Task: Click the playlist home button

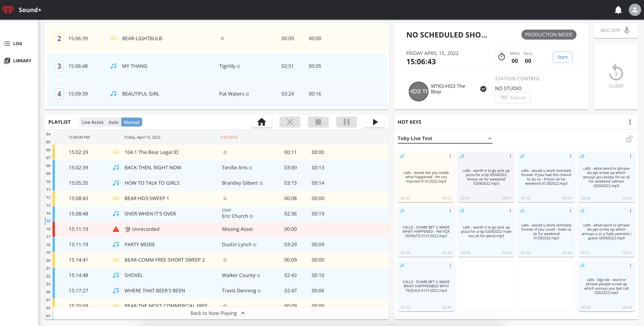Action: tap(261, 122)
